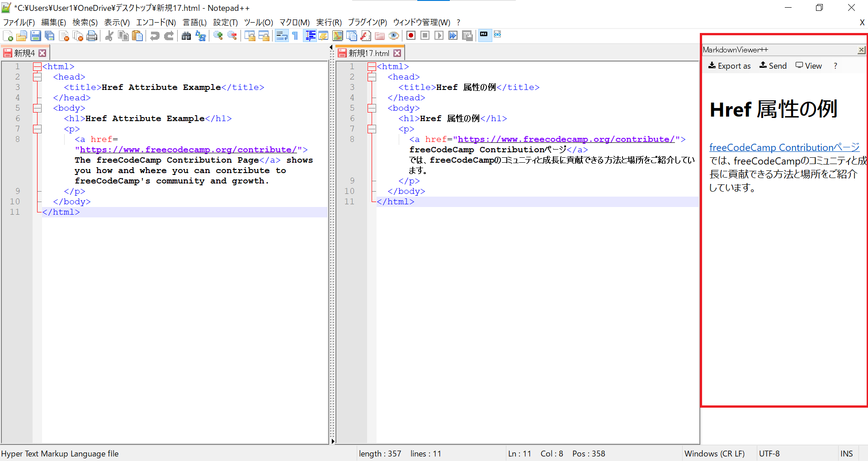Click the Undo arrow icon

click(x=155, y=36)
